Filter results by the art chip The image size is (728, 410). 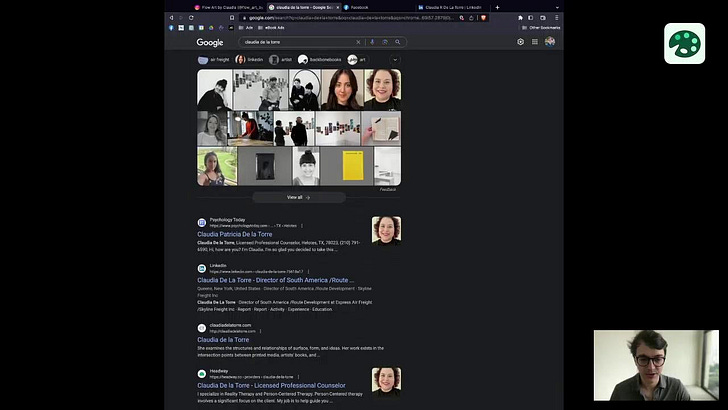tap(357, 59)
